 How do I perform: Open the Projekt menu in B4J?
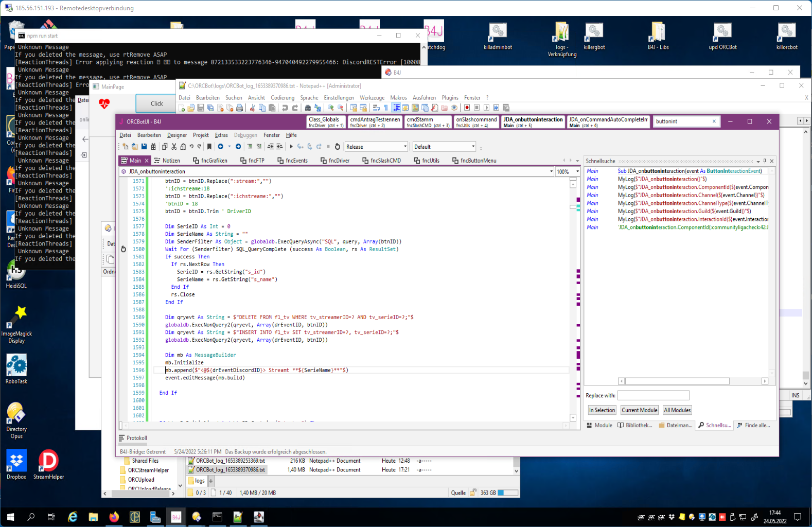(201, 135)
